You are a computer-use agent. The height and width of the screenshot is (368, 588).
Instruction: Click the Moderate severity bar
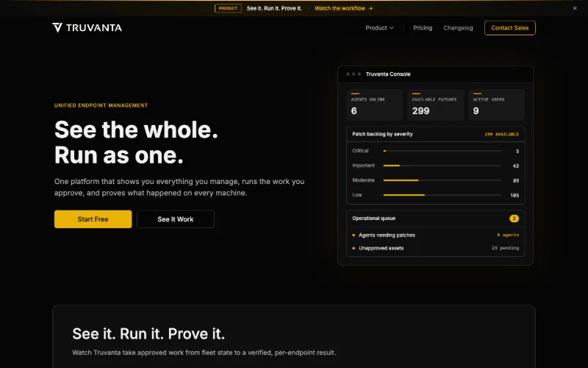442,180
